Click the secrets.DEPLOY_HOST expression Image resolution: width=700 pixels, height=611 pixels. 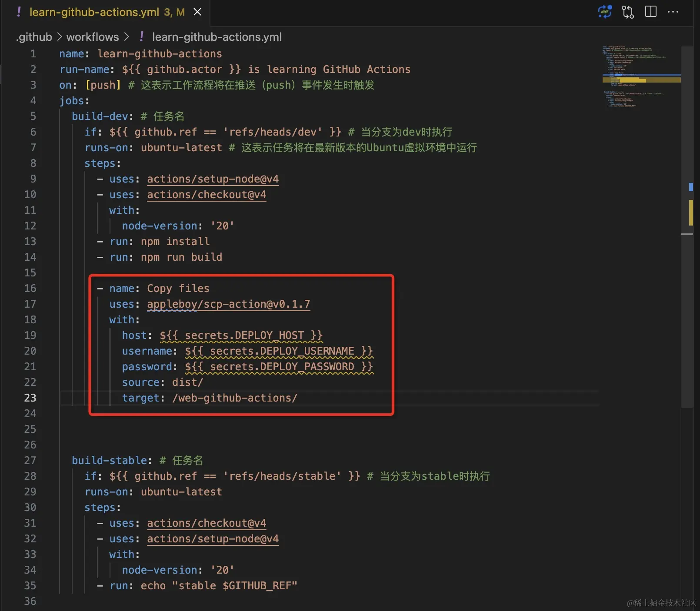(241, 335)
